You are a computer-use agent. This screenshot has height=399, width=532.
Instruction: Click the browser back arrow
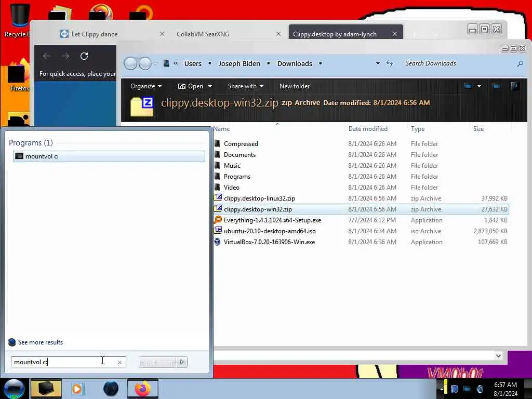click(x=47, y=56)
